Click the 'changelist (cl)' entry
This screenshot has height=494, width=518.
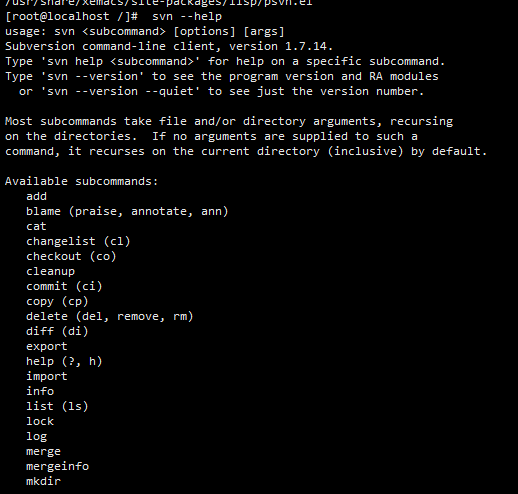pos(78,241)
